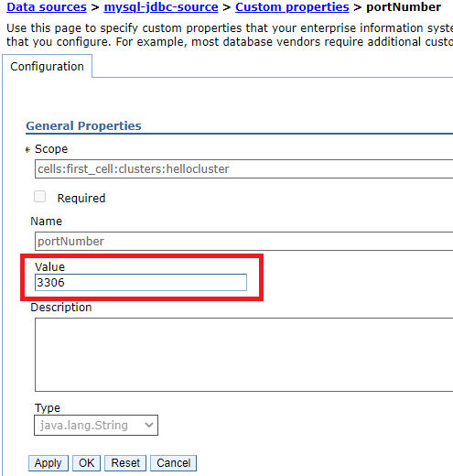453x476 pixels.
Task: Select the Configuration tab
Action: click(x=47, y=66)
